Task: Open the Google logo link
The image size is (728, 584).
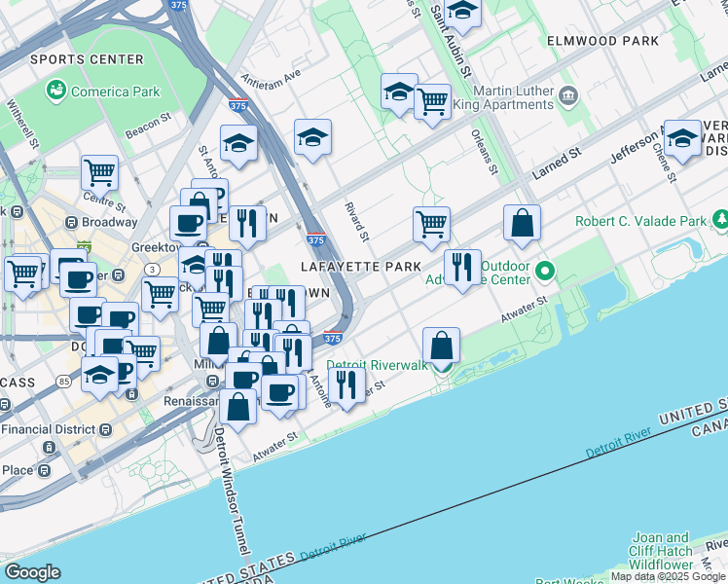Action: click(x=33, y=572)
